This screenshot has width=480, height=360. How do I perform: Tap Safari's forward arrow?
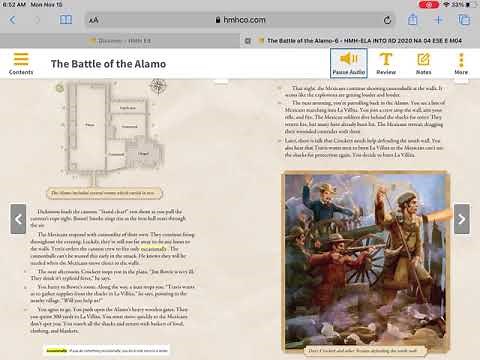pos(37,20)
